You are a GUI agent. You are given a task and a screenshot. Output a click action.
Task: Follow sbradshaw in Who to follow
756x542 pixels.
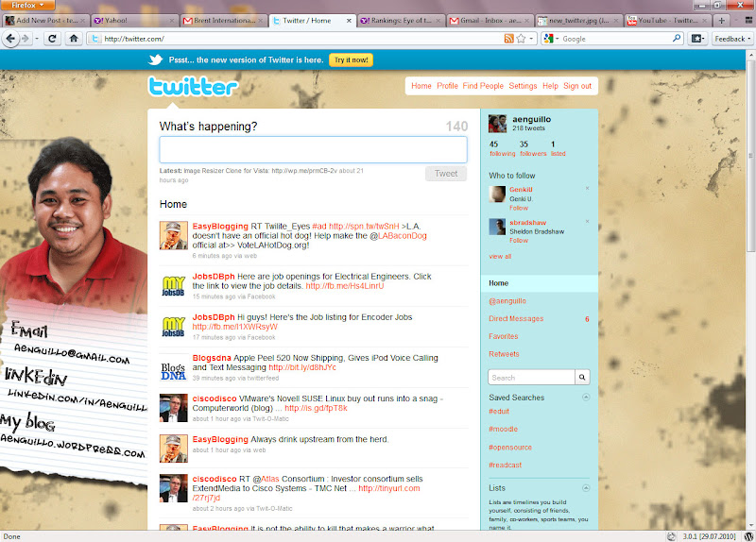[x=518, y=241]
